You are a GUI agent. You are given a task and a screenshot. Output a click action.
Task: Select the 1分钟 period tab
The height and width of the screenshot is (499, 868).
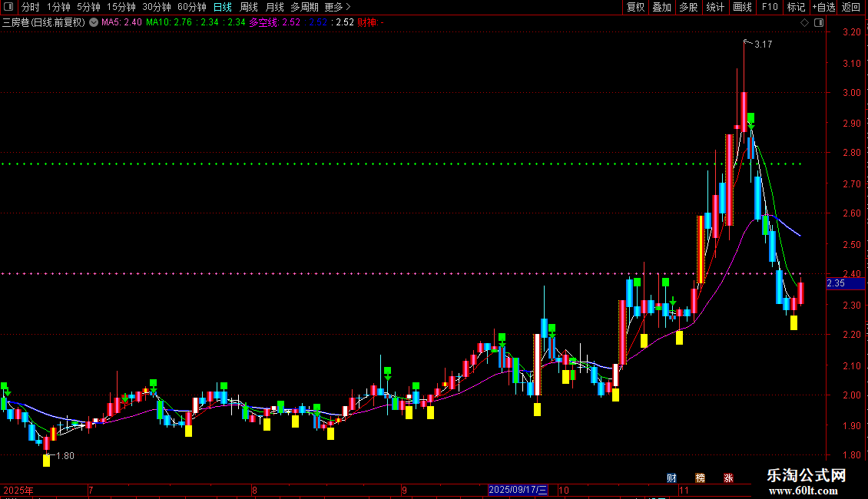[58, 7]
